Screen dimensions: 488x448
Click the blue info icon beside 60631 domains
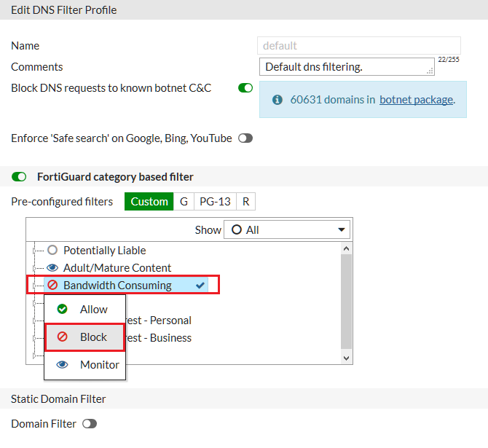(x=278, y=100)
